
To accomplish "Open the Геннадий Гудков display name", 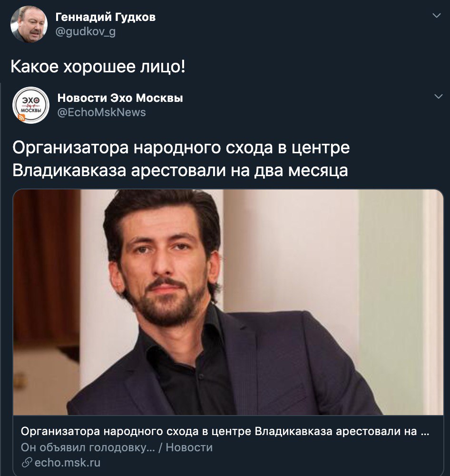I will 106,17.
